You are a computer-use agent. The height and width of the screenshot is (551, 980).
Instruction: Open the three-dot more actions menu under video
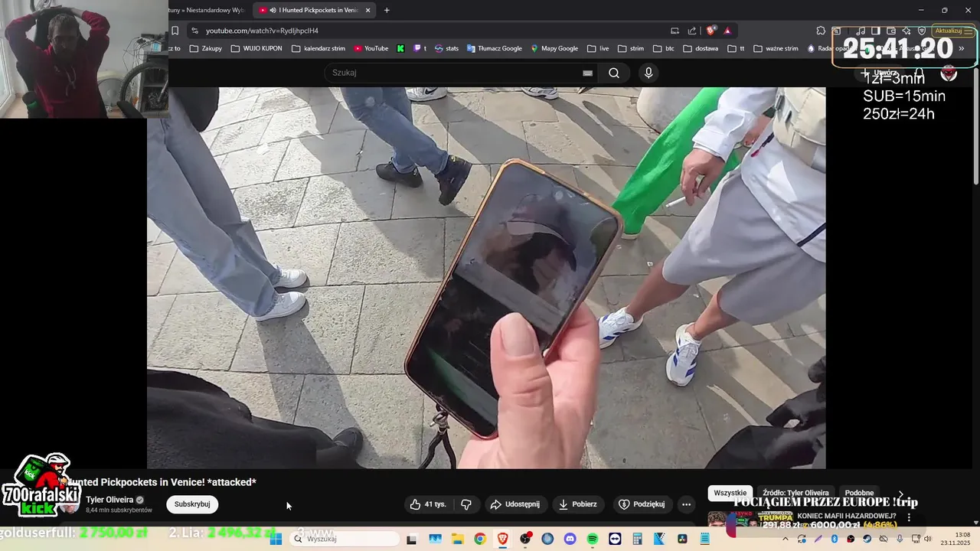(x=686, y=504)
